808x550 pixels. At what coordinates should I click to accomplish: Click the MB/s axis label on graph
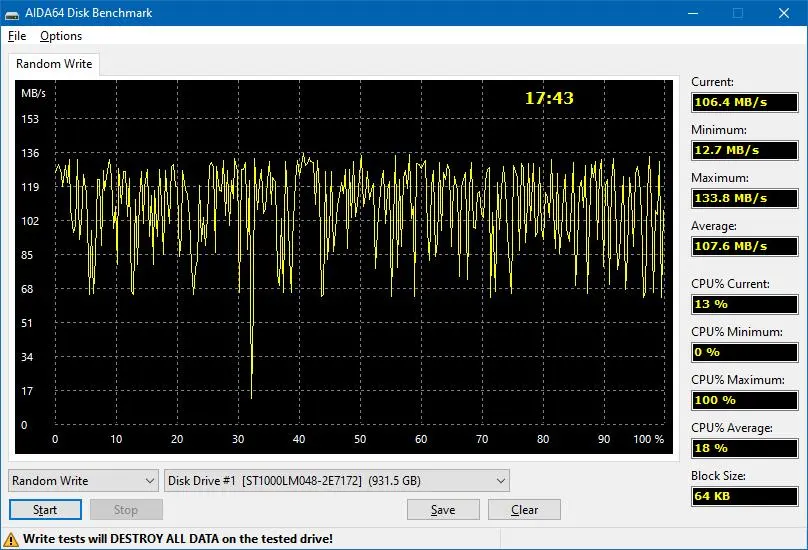[33, 93]
